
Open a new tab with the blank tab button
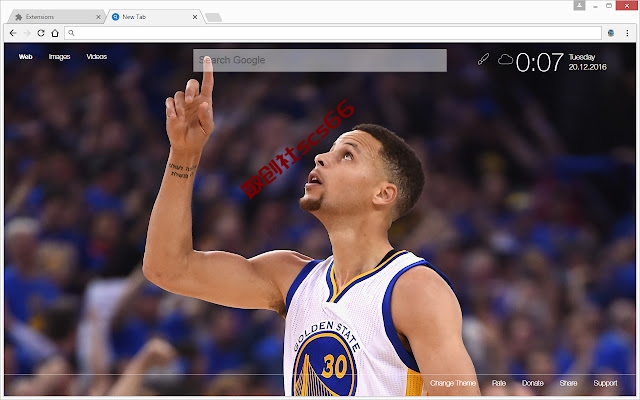(x=213, y=17)
